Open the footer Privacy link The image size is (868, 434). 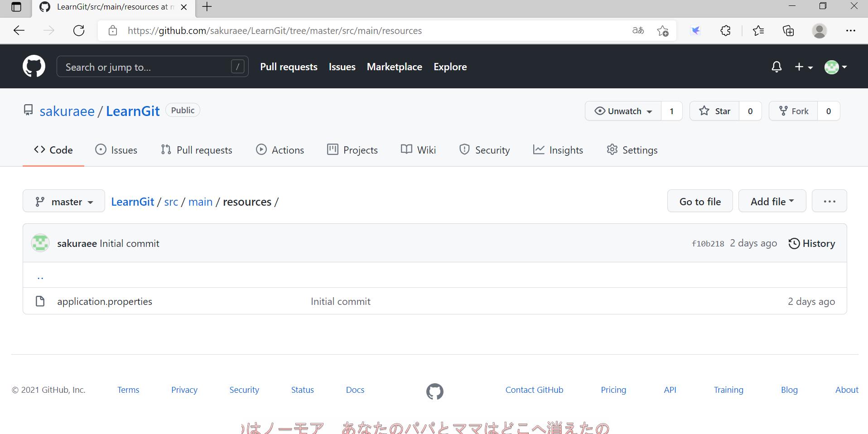coord(184,390)
